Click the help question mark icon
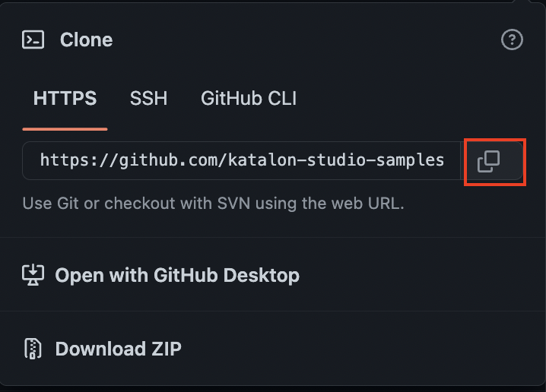Screen dimensions: 546x392 pyautogui.click(x=512, y=40)
